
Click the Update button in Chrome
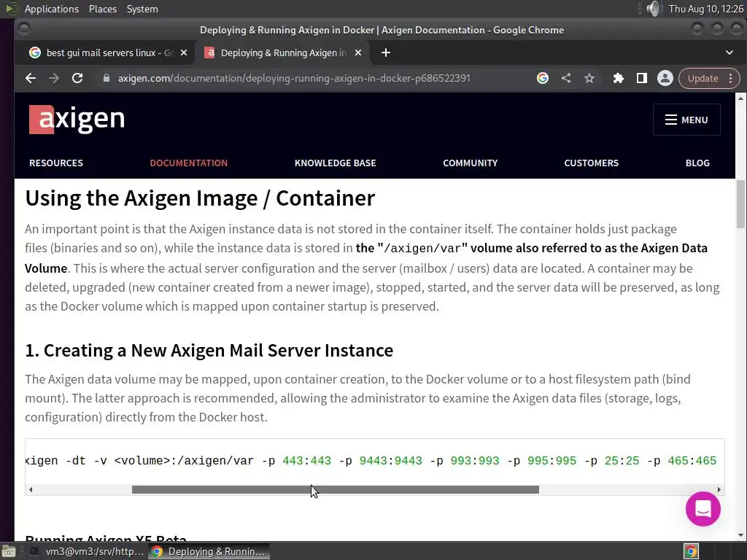(703, 78)
